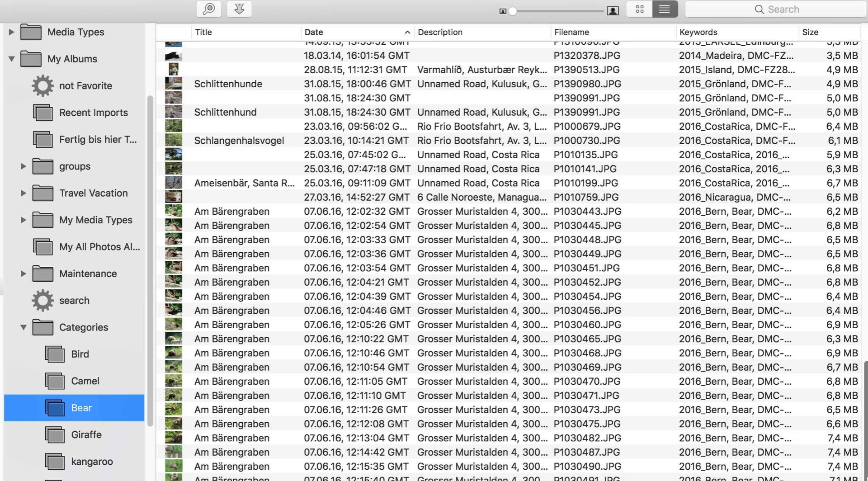Open the kangaroo album icon
The image size is (868, 481).
tap(54, 462)
